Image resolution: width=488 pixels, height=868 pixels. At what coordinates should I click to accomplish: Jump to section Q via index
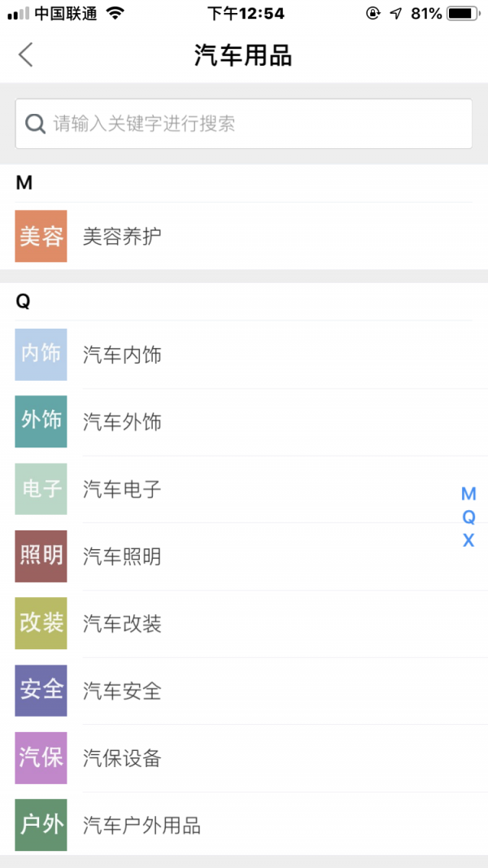[x=468, y=517]
